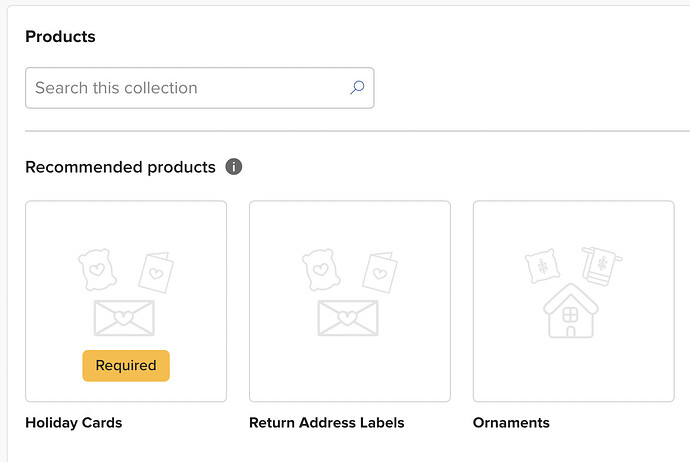Click the heart pillow icon in Return Address Labels tile
Image resolution: width=690 pixels, height=462 pixels.
click(x=321, y=270)
